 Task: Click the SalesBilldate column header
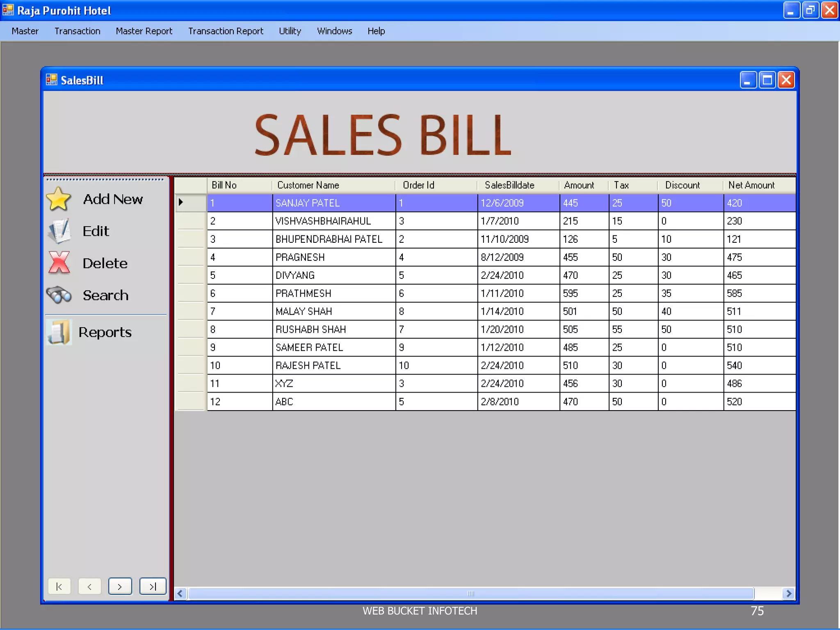coord(518,185)
